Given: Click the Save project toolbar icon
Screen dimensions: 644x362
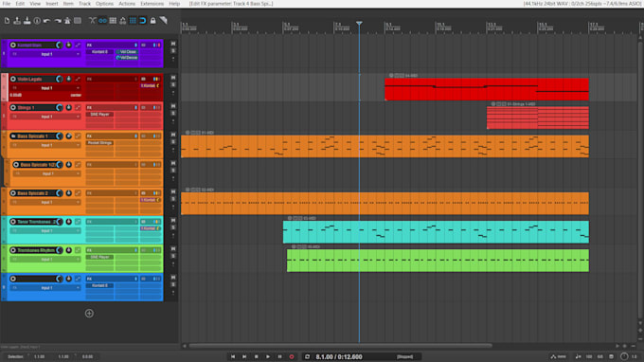Looking at the screenshot, I should point(27,21).
